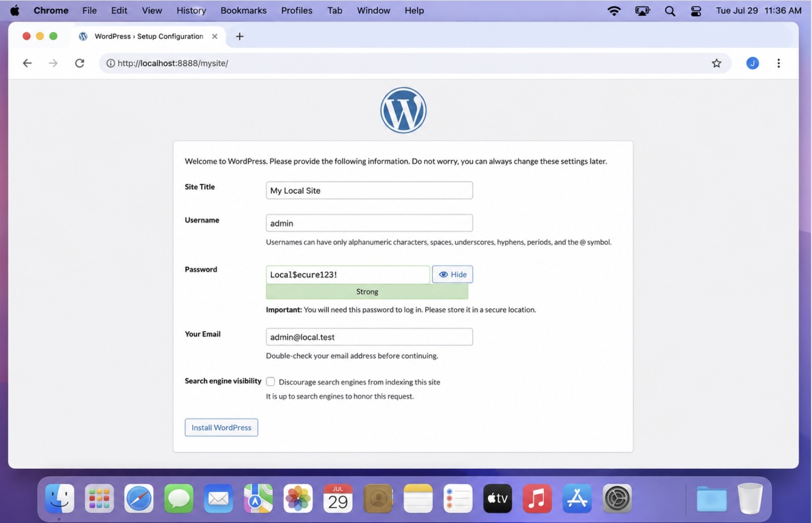This screenshot has width=812, height=523.
Task: Open the Apple menu
Action: pyautogui.click(x=15, y=10)
